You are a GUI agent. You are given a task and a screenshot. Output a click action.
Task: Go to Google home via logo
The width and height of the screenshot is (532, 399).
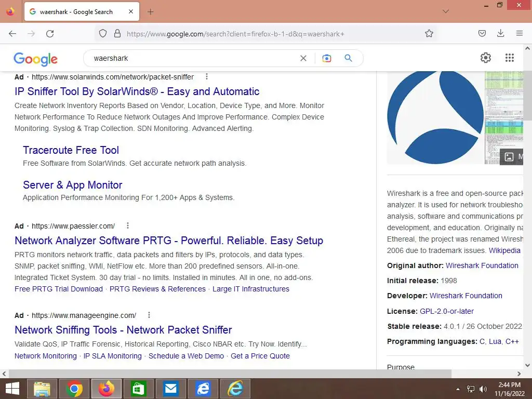tap(36, 59)
